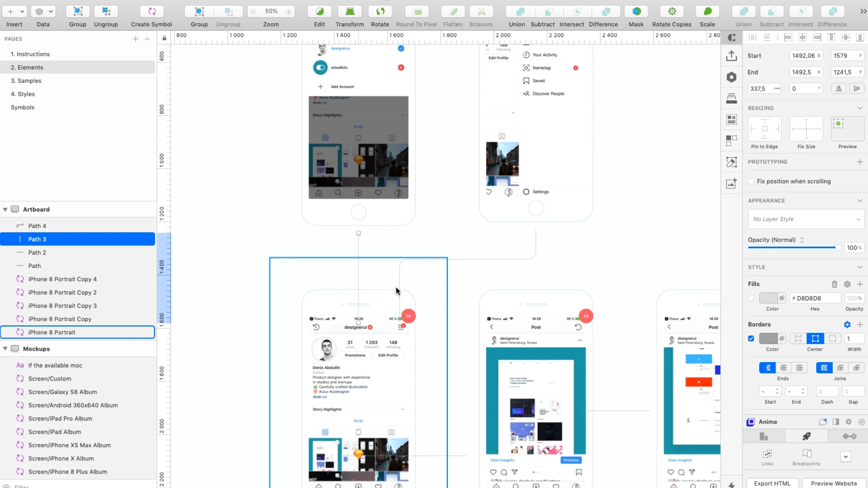Click the first Union boolean icon

click(x=520, y=12)
